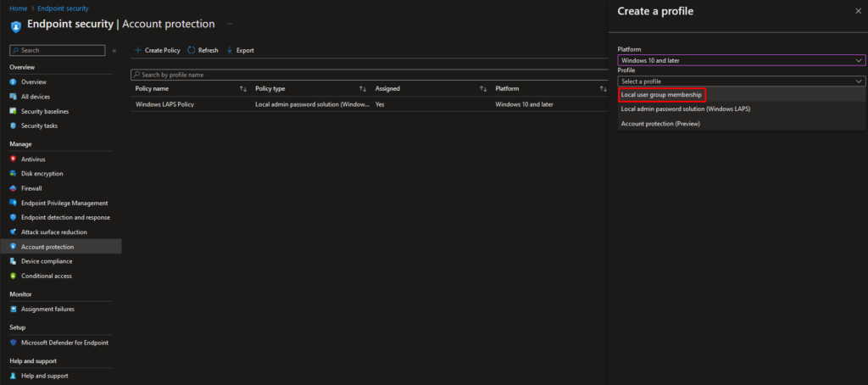Click the Conditional access icon

click(x=14, y=276)
